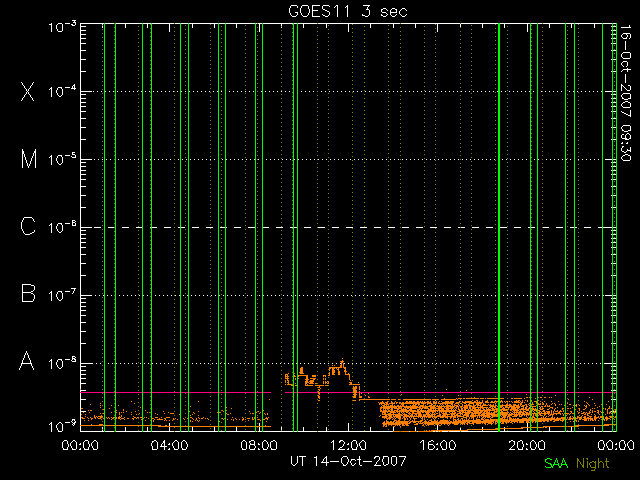Viewport: 640px width, 480px height.
Task: Click the 08:00 time axis label
Action: pyautogui.click(x=259, y=444)
